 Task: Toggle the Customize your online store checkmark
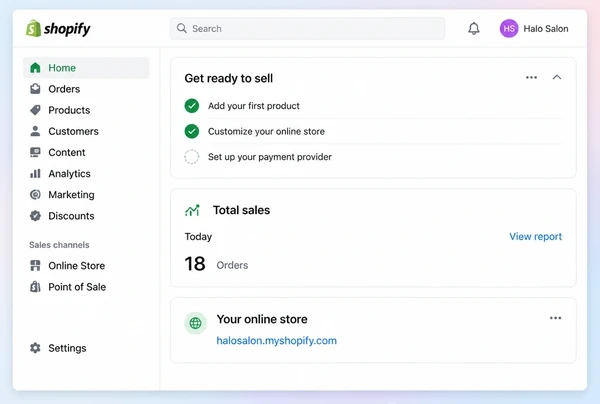coord(192,131)
